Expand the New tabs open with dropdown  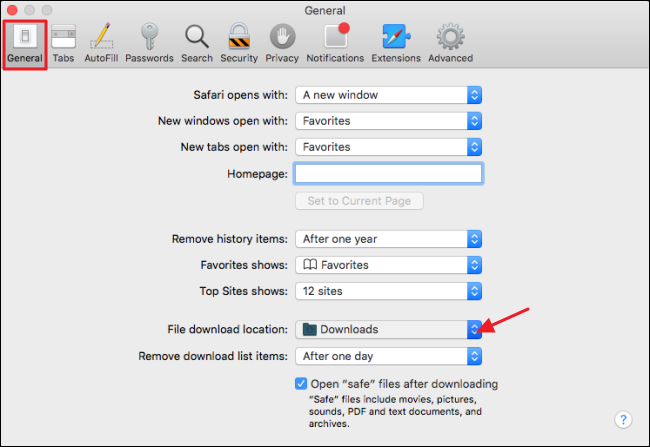click(x=388, y=147)
